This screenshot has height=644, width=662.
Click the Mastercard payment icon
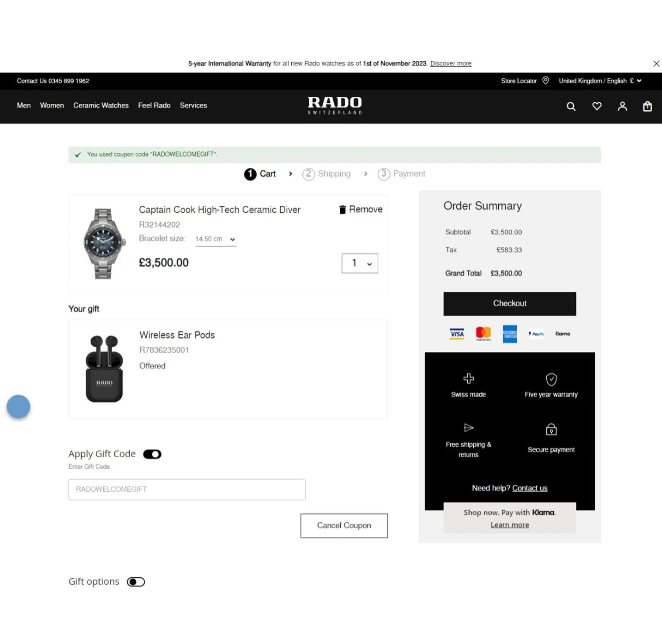coord(483,334)
